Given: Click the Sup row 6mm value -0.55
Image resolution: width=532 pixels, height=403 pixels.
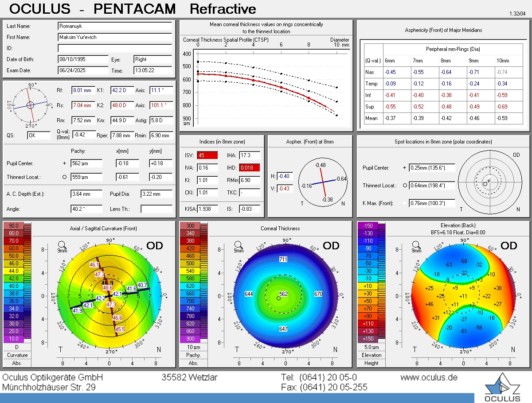Looking at the screenshot, I should pyautogui.click(x=390, y=107).
